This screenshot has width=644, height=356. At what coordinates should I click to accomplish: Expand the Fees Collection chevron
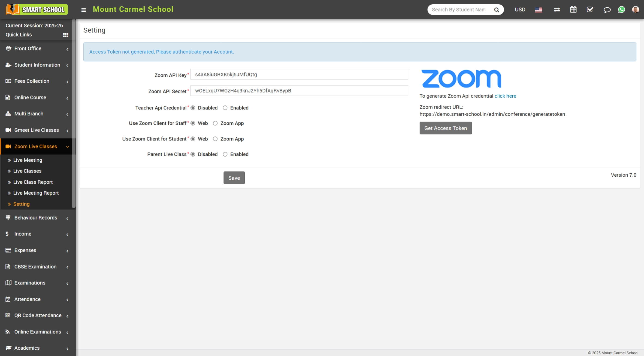tap(67, 82)
